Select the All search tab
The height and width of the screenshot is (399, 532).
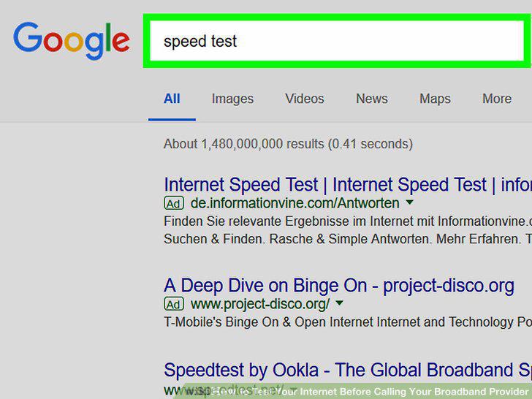(172, 99)
